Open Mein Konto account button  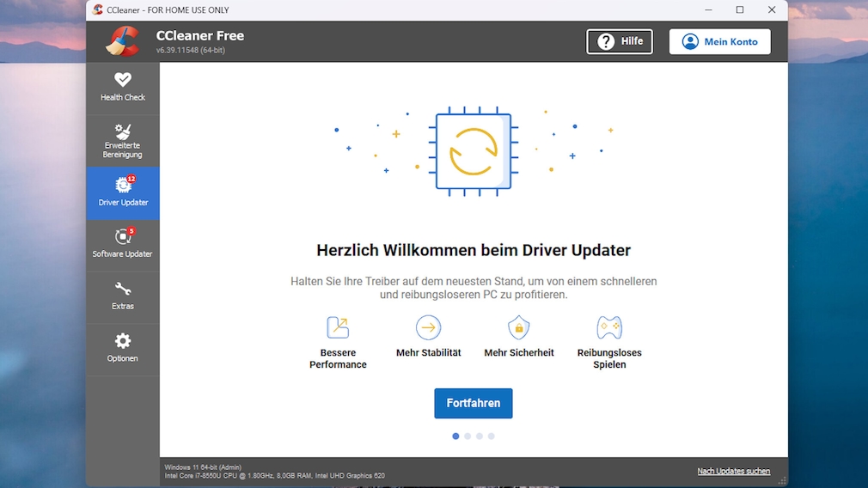(x=719, y=41)
